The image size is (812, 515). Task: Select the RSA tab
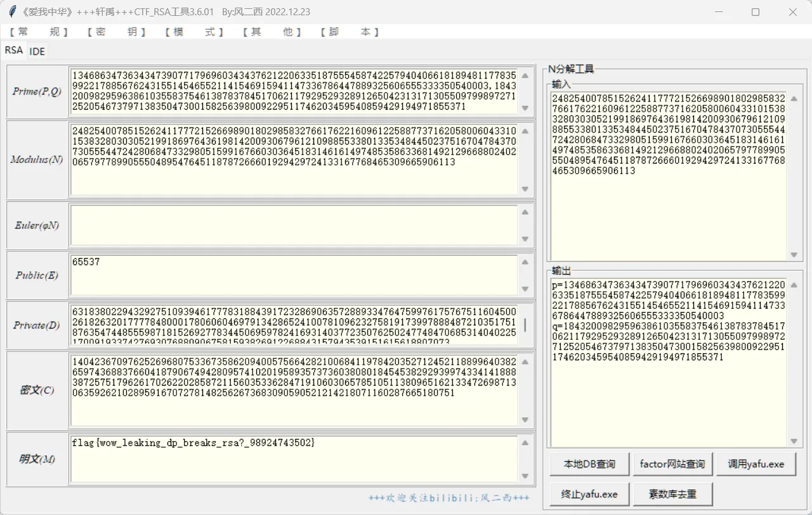[13, 50]
